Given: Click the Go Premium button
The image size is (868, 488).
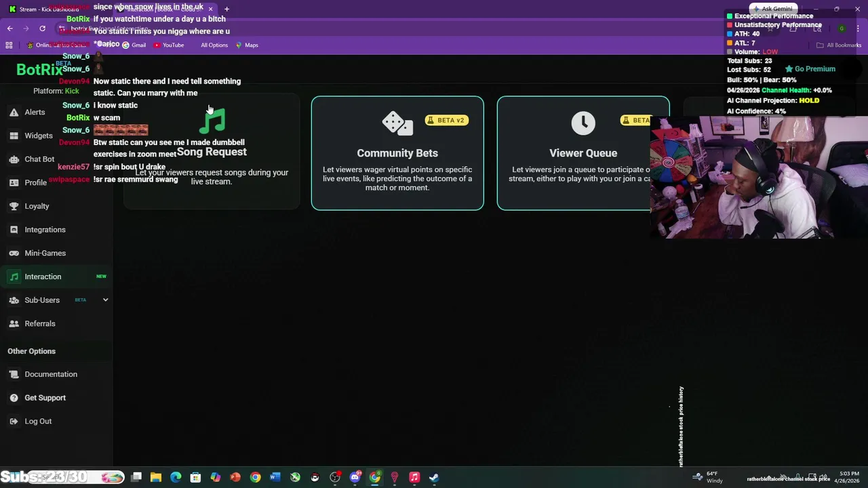Looking at the screenshot, I should pos(810,69).
